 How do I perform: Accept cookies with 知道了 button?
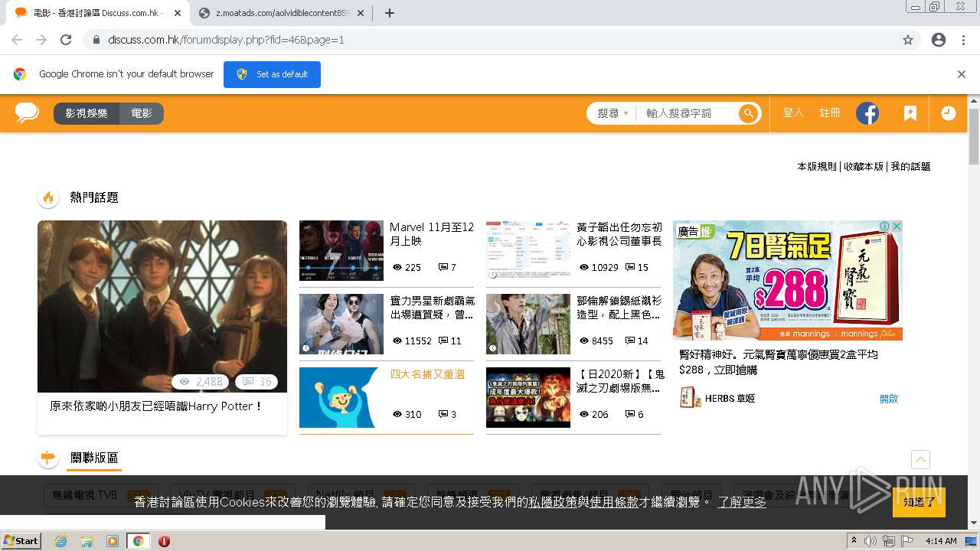click(919, 502)
